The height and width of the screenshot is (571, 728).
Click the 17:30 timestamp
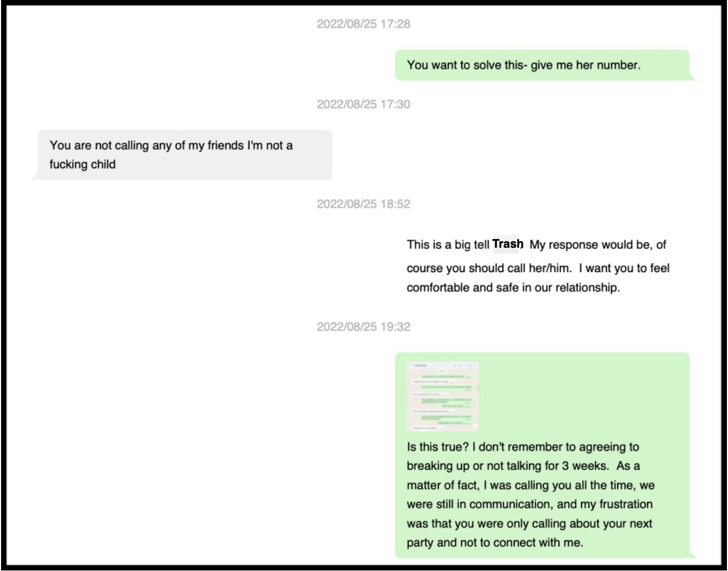point(363,104)
